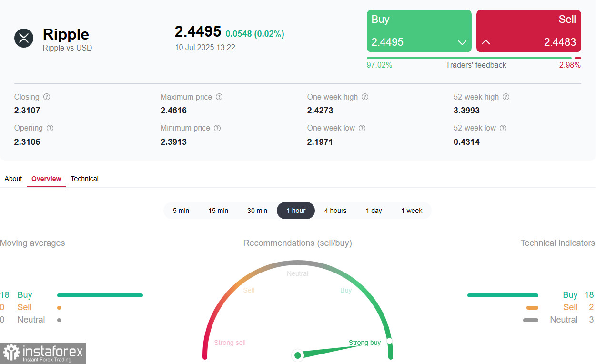Click the gauge needle center dot
The image size is (596, 364).
point(298,355)
